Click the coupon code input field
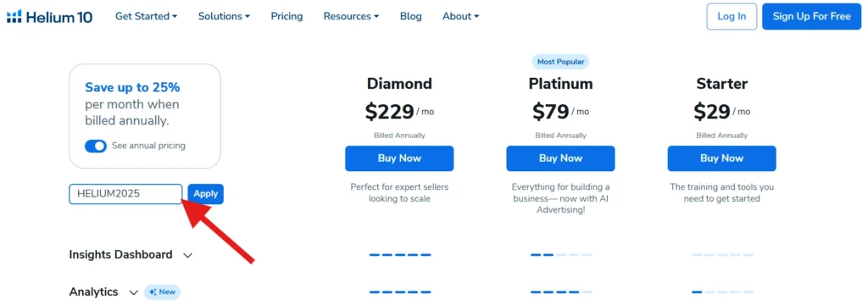The width and height of the screenshot is (868, 305). tap(125, 194)
